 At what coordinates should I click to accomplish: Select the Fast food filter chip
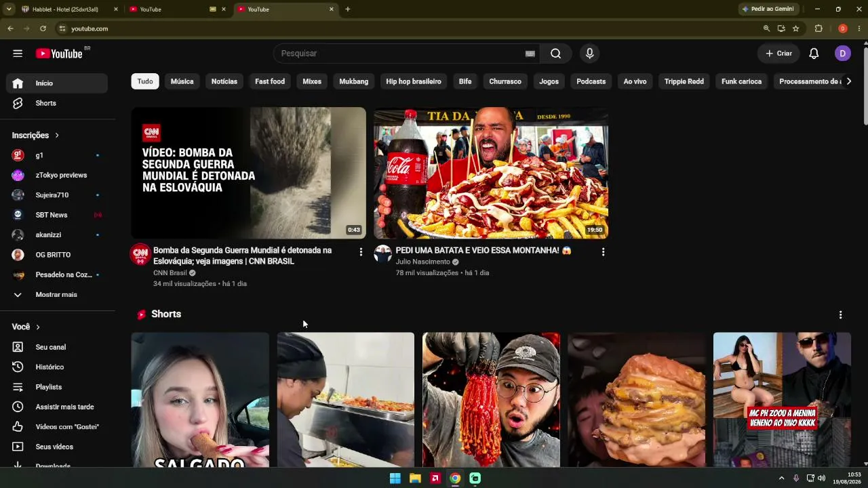click(270, 81)
